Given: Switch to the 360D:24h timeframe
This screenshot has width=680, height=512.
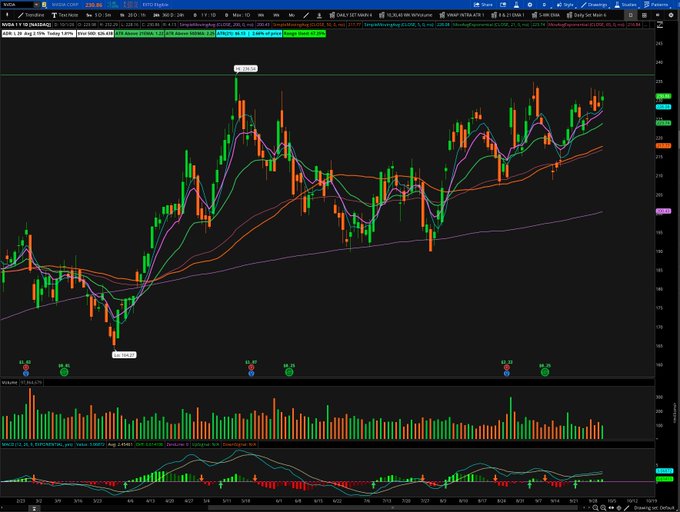Looking at the screenshot, I should [169, 15].
